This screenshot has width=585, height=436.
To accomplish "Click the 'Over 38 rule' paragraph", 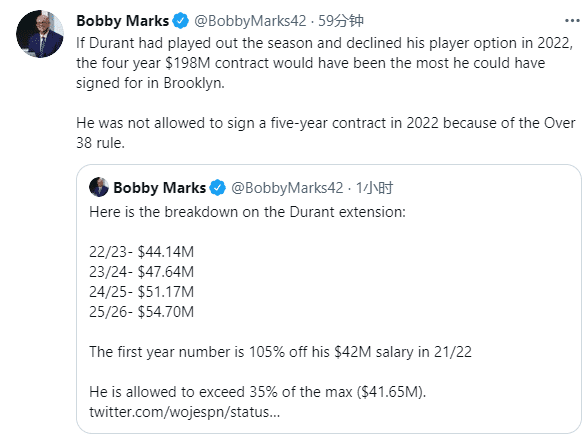I will 326,133.
